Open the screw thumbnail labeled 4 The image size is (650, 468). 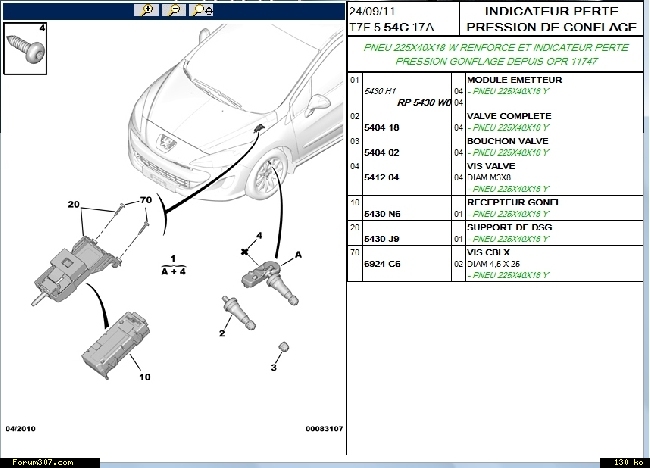pyautogui.click(x=25, y=49)
